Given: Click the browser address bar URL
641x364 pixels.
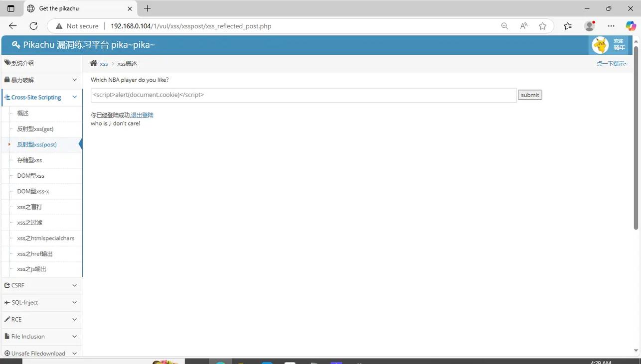Looking at the screenshot, I should pos(191,26).
